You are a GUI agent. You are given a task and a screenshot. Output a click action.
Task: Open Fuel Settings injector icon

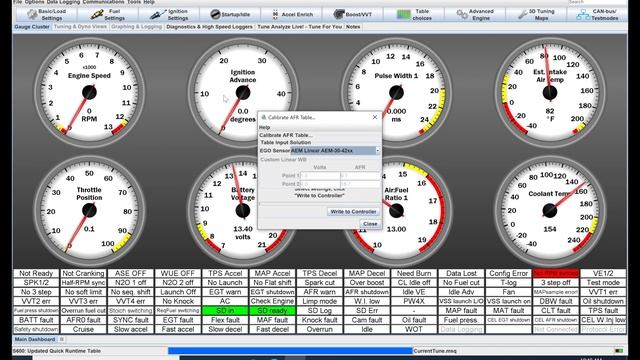pyautogui.click(x=97, y=15)
